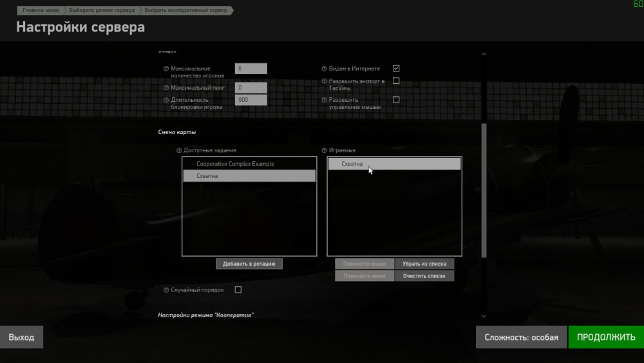Click help icon beside Доступные задания
This screenshot has width=644, height=363.
pos(179,150)
